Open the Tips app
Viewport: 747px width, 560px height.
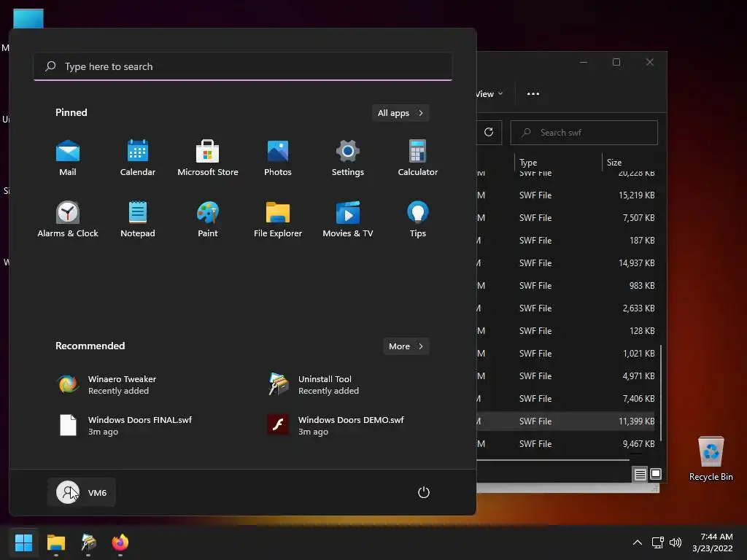pyautogui.click(x=418, y=219)
